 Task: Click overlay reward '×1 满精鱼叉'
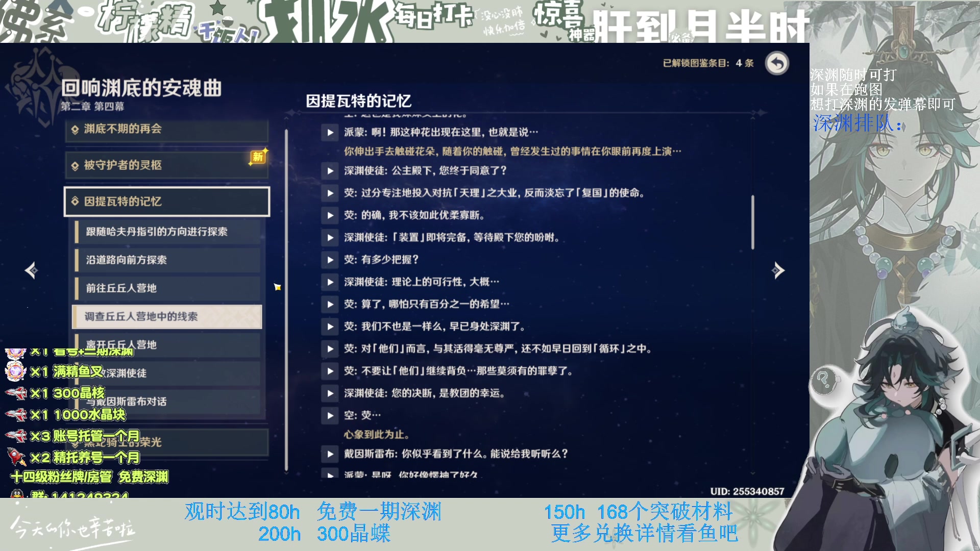(54, 372)
